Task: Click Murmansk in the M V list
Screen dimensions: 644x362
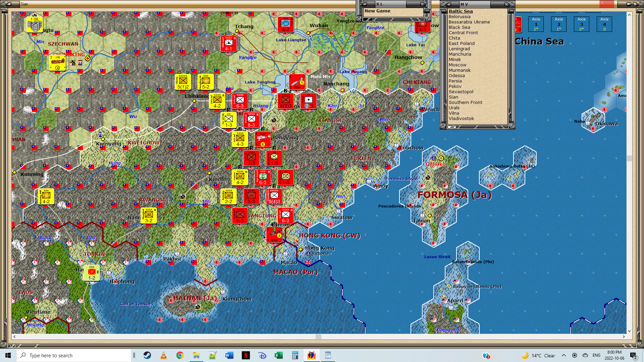Action: [460, 70]
